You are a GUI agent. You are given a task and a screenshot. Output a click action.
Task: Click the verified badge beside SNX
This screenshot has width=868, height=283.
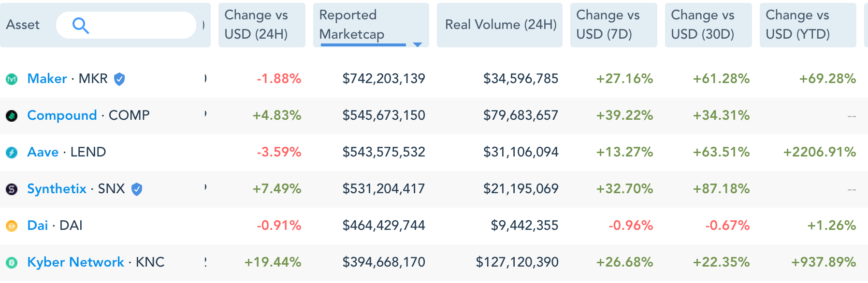[x=137, y=189]
